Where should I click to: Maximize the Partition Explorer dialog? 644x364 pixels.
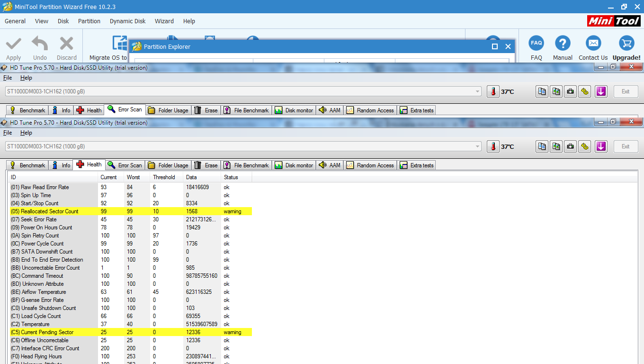click(495, 46)
